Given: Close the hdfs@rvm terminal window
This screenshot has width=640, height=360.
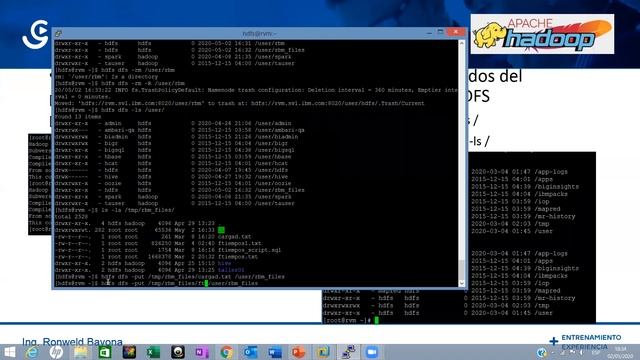Looking at the screenshot, I should coord(456,32).
